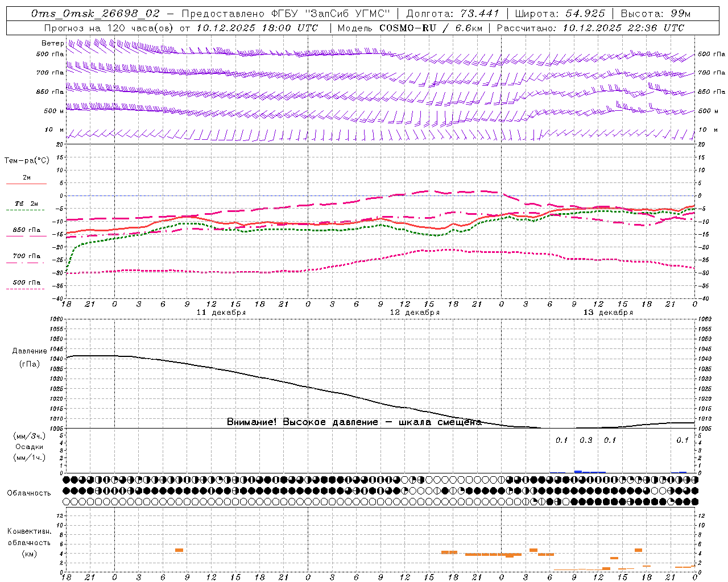728x582 pixels.
Task: Select the Td 2м dew point legend entry
Action: 27,206
